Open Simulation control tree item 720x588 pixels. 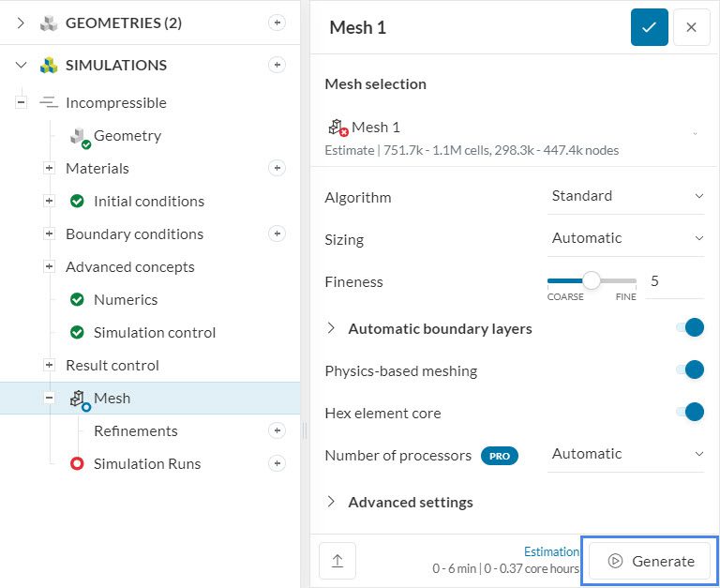click(x=155, y=332)
